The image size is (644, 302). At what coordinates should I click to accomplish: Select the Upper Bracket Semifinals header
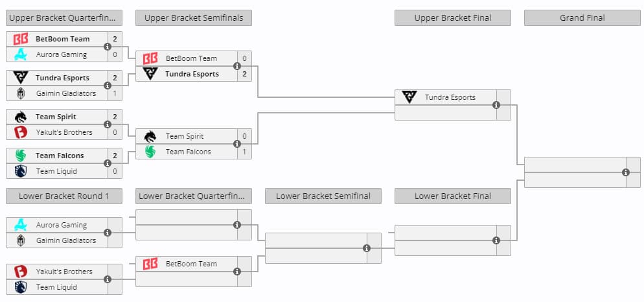click(194, 18)
